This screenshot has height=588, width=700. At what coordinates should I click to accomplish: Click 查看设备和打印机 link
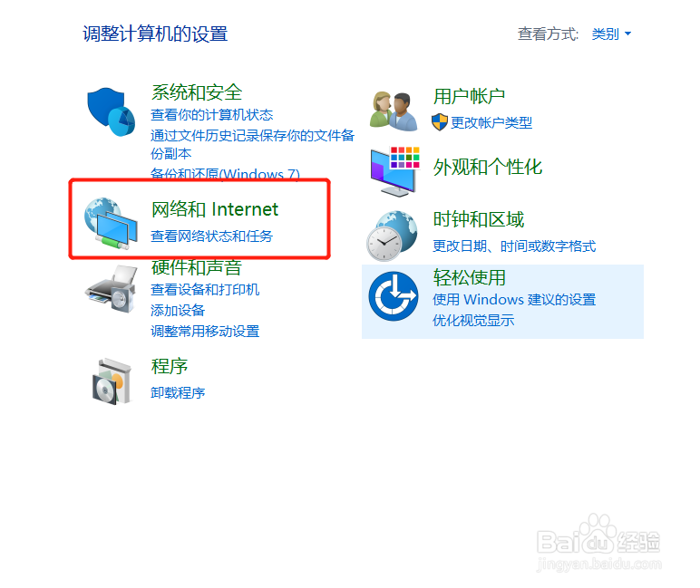click(x=205, y=290)
